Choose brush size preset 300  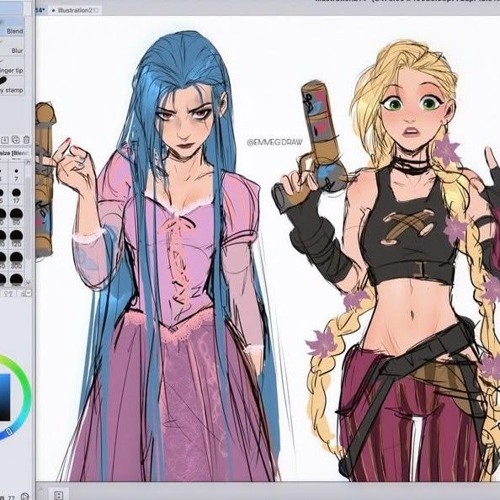(16, 260)
